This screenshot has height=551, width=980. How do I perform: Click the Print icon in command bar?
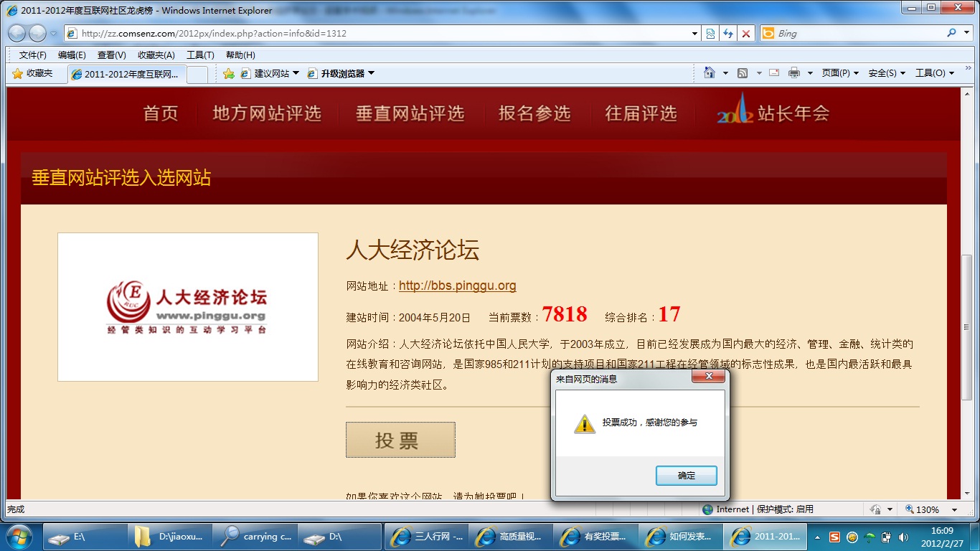(x=794, y=72)
